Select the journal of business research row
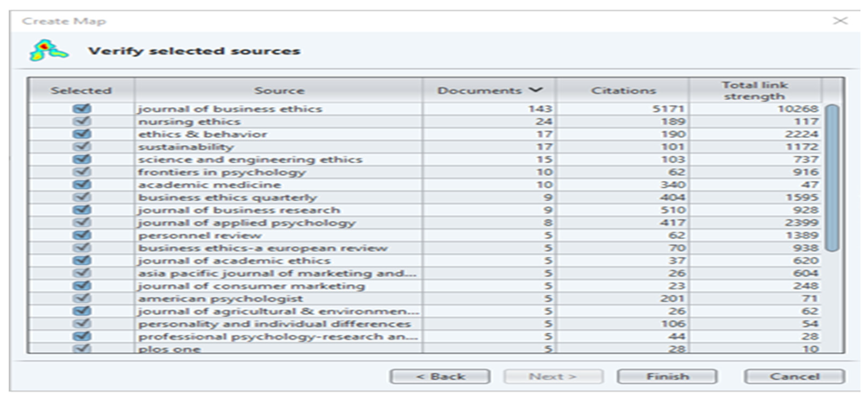Viewport: 868px width, 400px height. [239, 210]
